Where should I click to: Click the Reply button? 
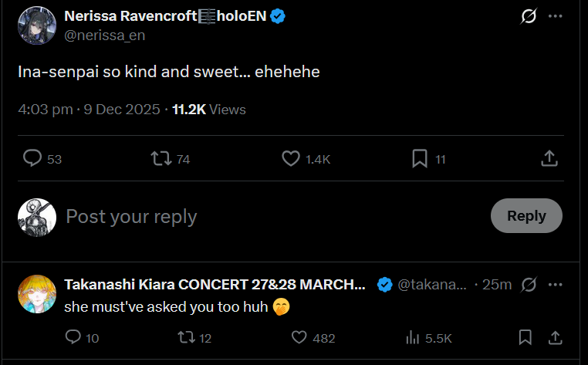526,216
